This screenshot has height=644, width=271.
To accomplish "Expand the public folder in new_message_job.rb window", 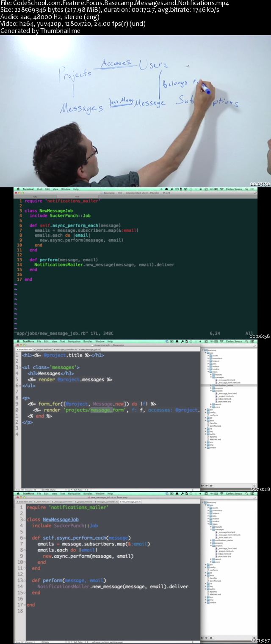I will point(205,589).
